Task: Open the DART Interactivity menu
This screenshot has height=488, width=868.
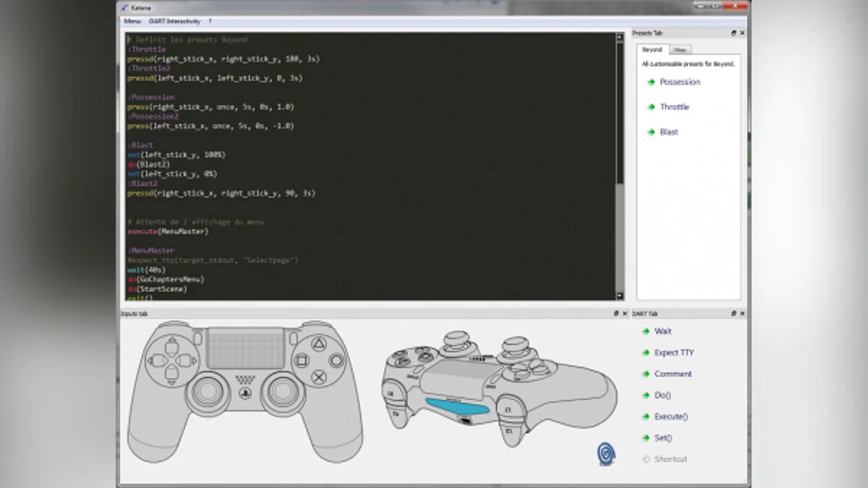Action: coord(174,22)
